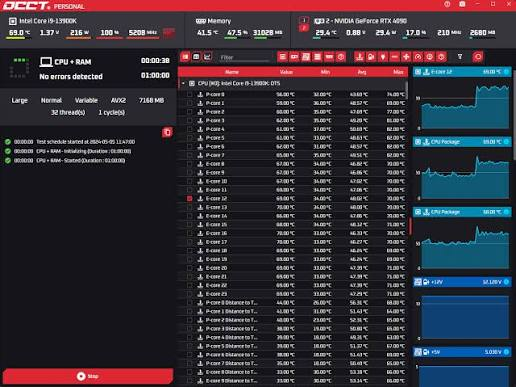The width and height of the screenshot is (516, 387).
Task: Click the first red layout icon after Filter
Action: point(283,57)
